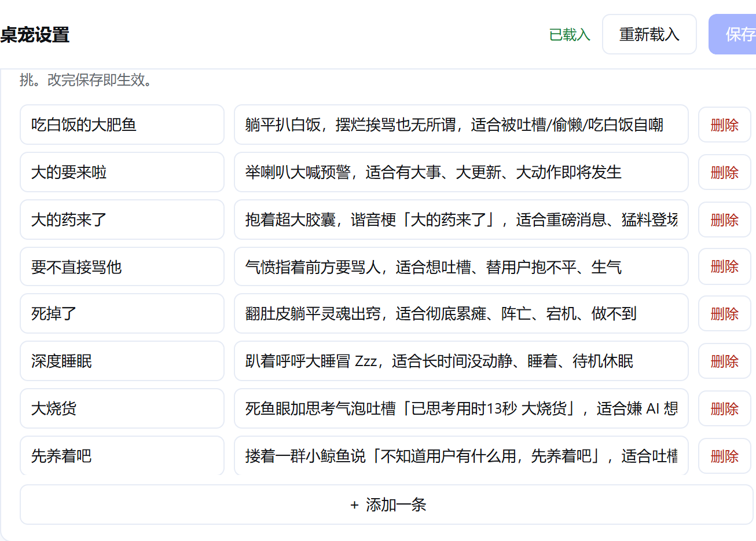The width and height of the screenshot is (756, 541).
Task: Remove the 大烧货 entry
Action: (724, 408)
